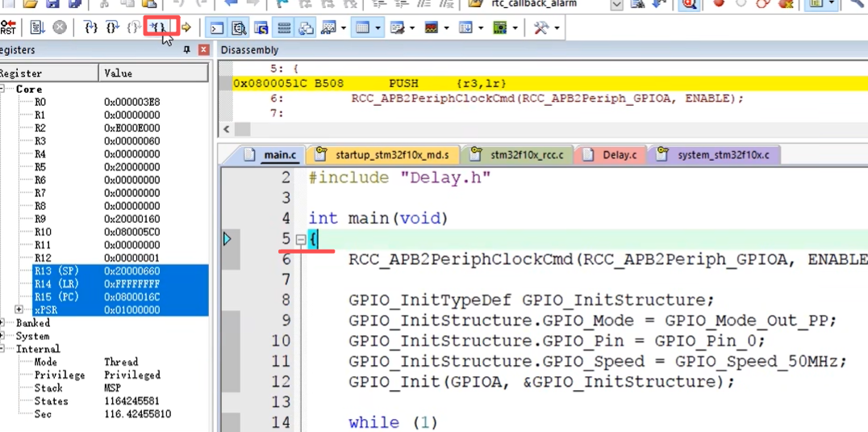
Task: Click the States value 1164245581
Action: pyautogui.click(x=131, y=401)
